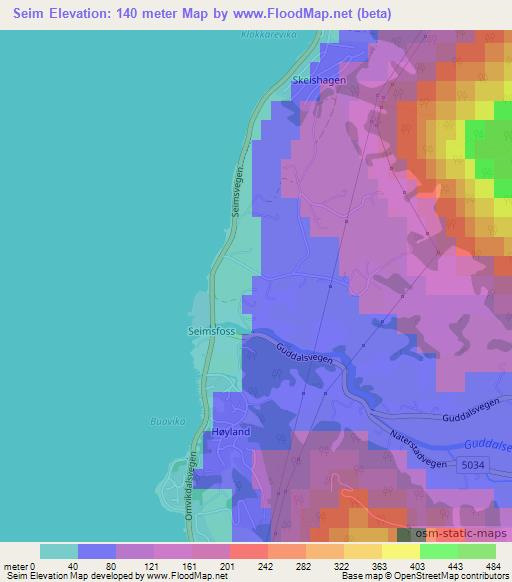Select the 121-161 meter violet-pink legend swatch
Screen dimensions: 512x582
coord(173,552)
